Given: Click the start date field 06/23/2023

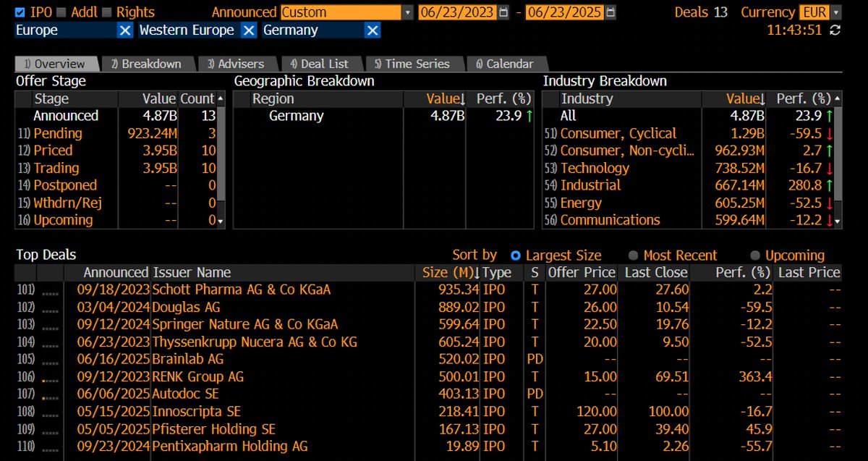Looking at the screenshot, I should pos(457,12).
